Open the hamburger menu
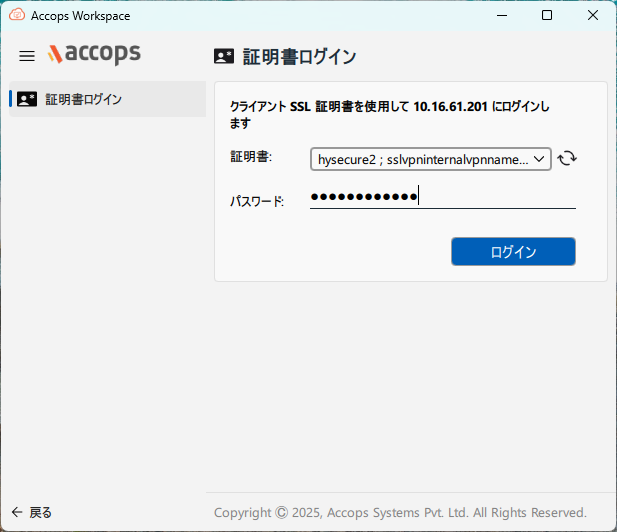The height and width of the screenshot is (532, 617). 27,56
